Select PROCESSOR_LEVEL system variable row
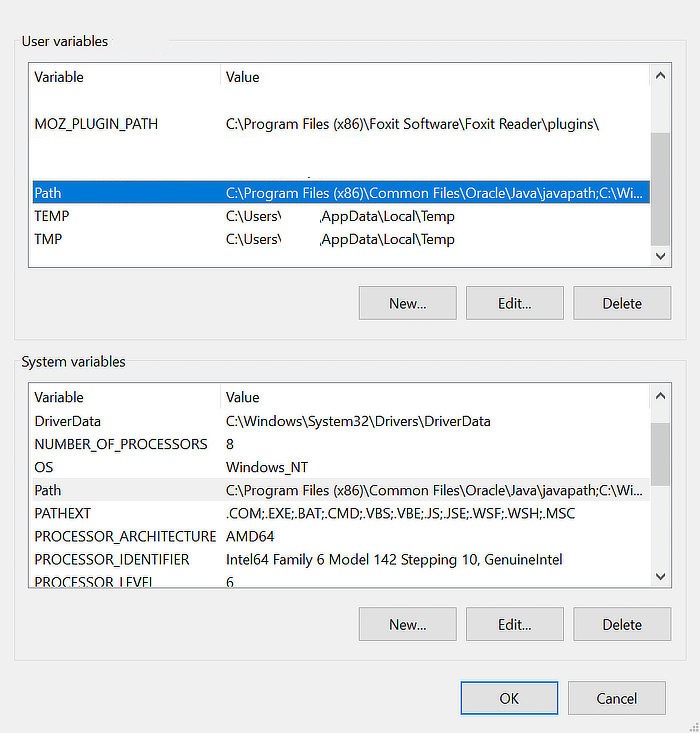The height and width of the screenshot is (733, 700). [341, 580]
